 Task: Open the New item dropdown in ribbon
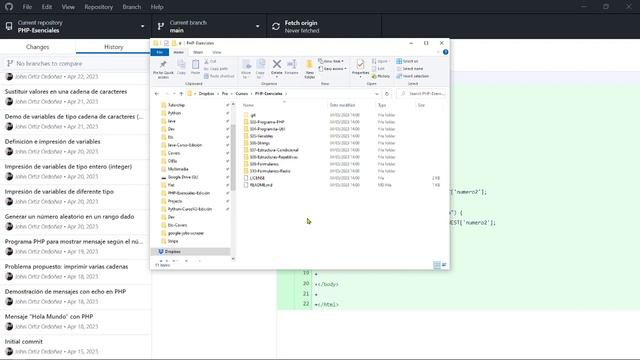click(x=331, y=61)
